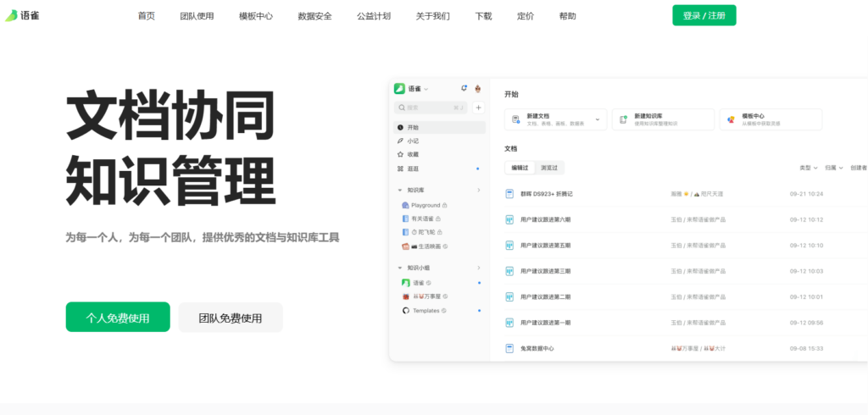Image resolution: width=868 pixels, height=415 pixels.
Task: Open 公益计划 in top navigation
Action: pos(374,16)
